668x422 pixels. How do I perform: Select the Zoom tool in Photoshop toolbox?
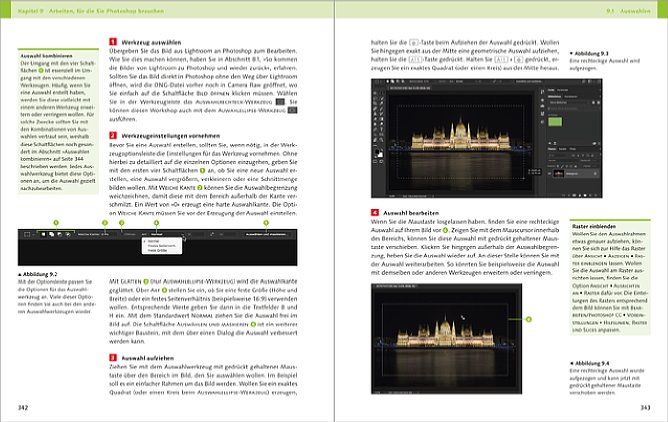[381, 140]
